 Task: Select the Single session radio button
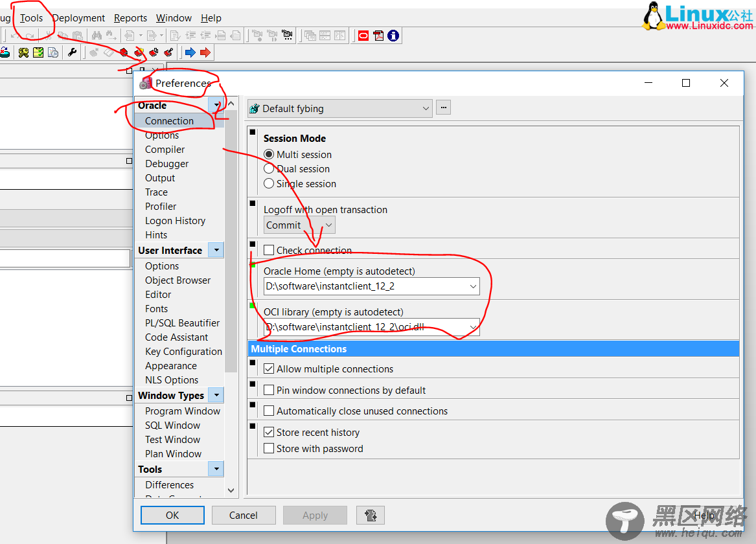(269, 183)
